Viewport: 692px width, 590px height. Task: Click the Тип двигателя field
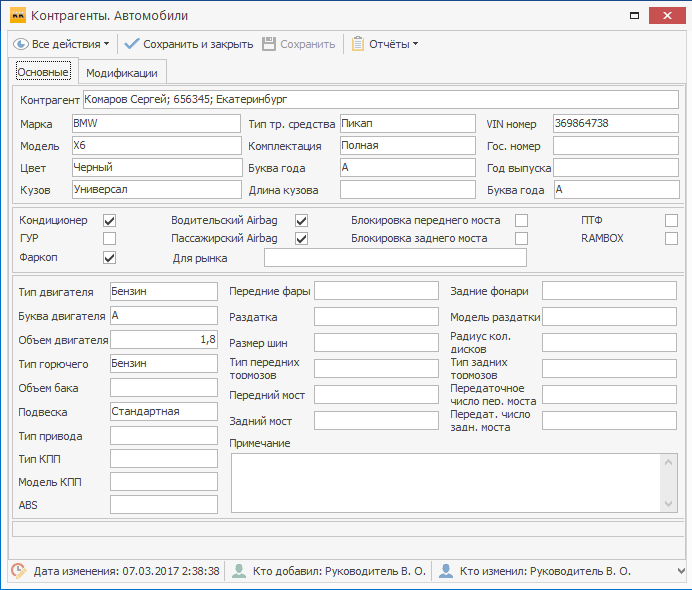pos(164,292)
